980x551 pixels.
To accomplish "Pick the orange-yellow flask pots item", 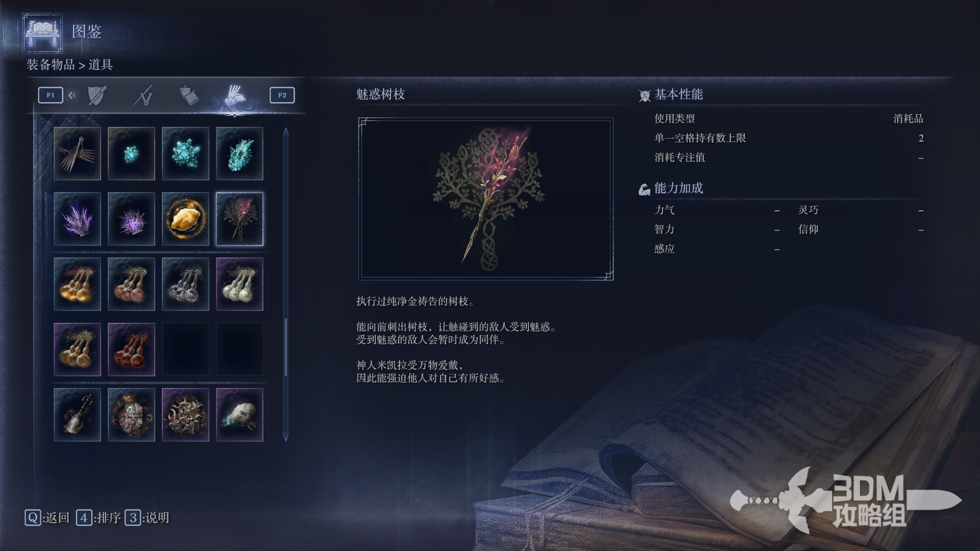I will pyautogui.click(x=77, y=284).
